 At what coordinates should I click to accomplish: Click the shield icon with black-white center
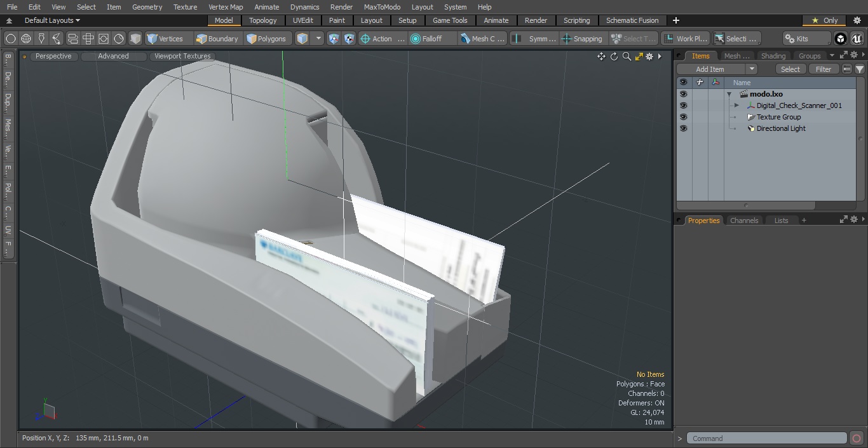pos(349,39)
